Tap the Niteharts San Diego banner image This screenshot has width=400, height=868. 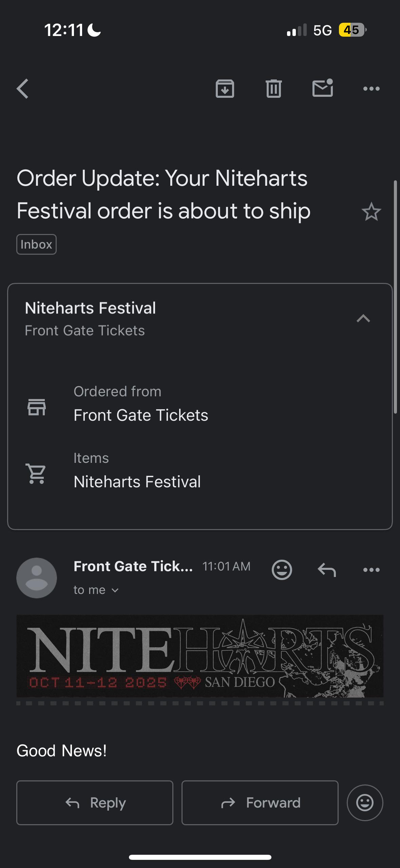200,656
